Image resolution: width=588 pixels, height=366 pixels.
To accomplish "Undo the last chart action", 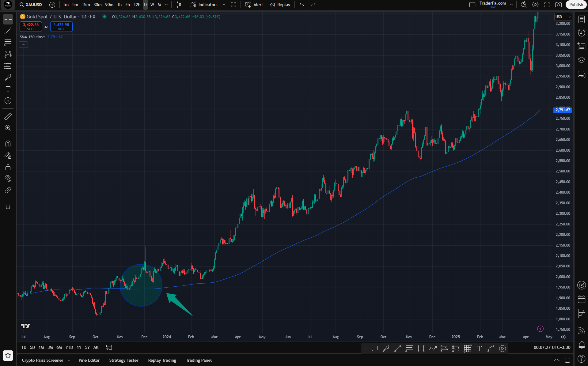I will tap(302, 5).
